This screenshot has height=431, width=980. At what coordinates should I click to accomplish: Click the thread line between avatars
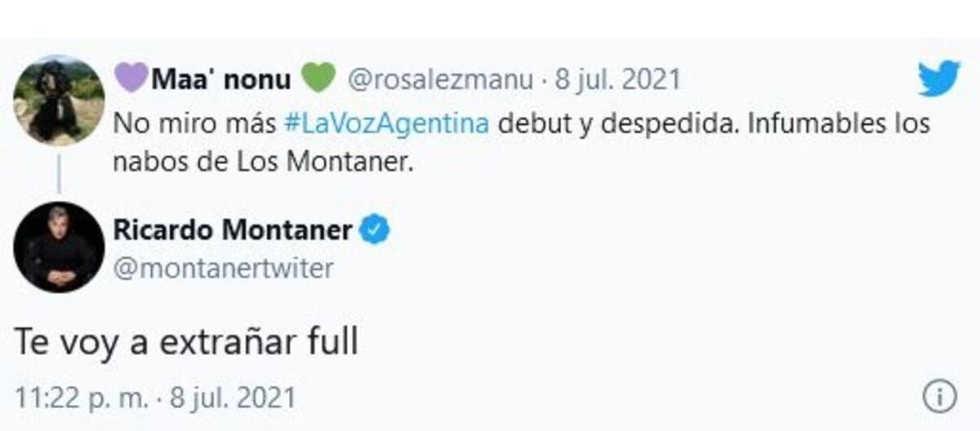(x=59, y=173)
